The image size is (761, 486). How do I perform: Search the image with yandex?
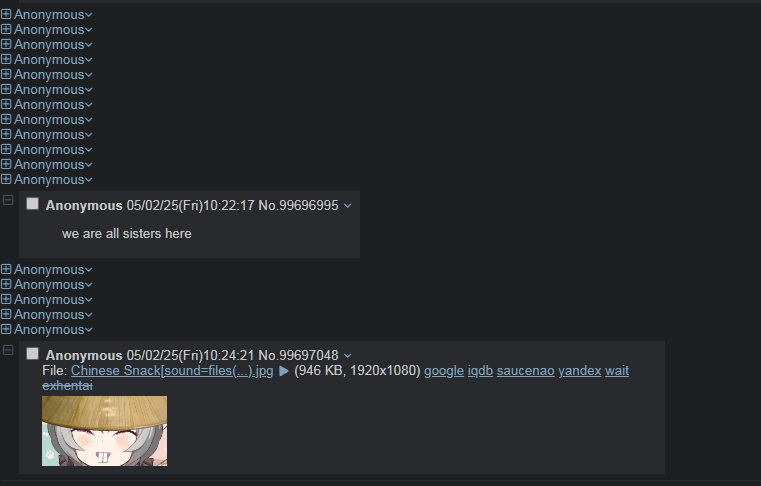pyautogui.click(x=579, y=371)
